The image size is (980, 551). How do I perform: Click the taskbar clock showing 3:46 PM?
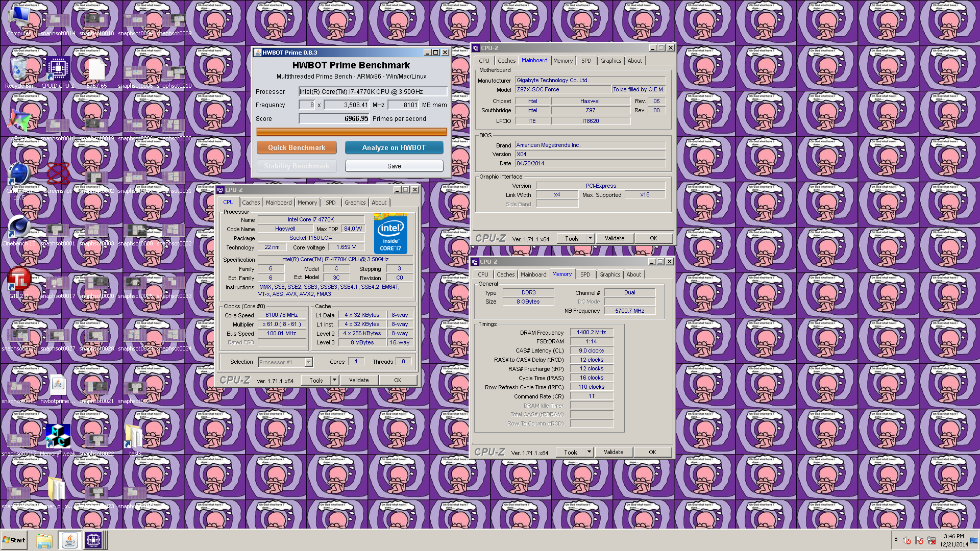click(x=953, y=540)
